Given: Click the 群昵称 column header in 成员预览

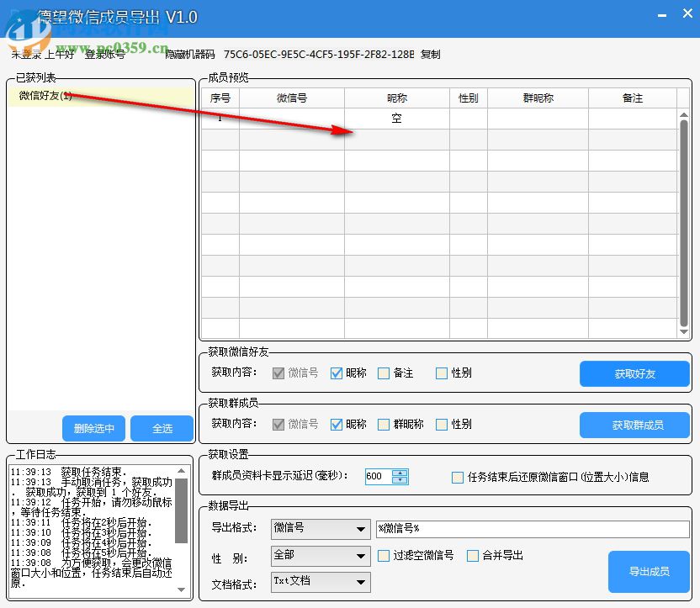Looking at the screenshot, I should 538,98.
